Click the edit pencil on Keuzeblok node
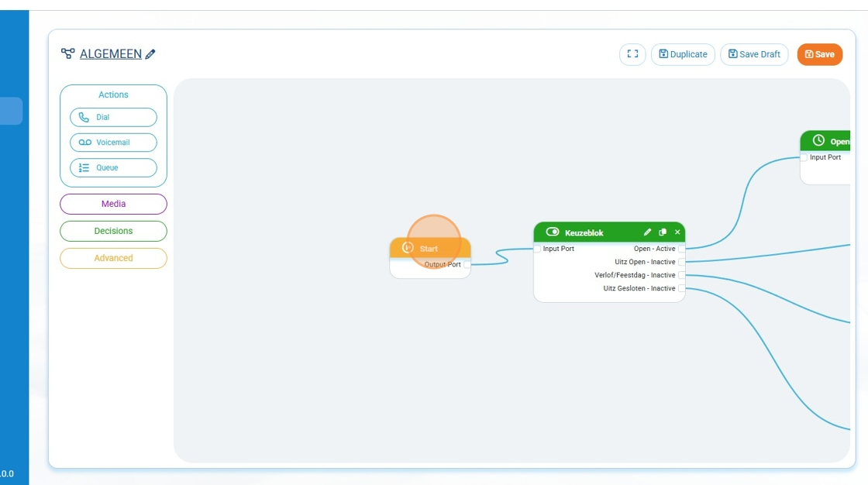This screenshot has height=485, width=868. pos(647,232)
